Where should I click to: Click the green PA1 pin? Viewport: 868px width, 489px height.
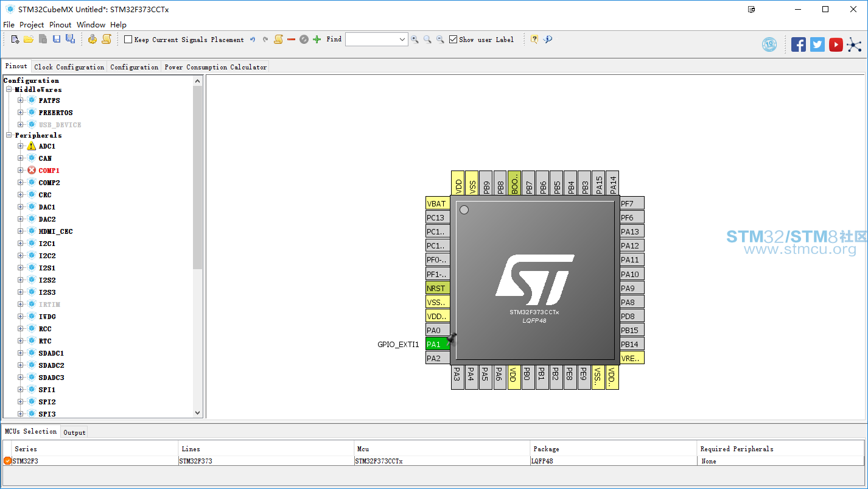point(438,344)
